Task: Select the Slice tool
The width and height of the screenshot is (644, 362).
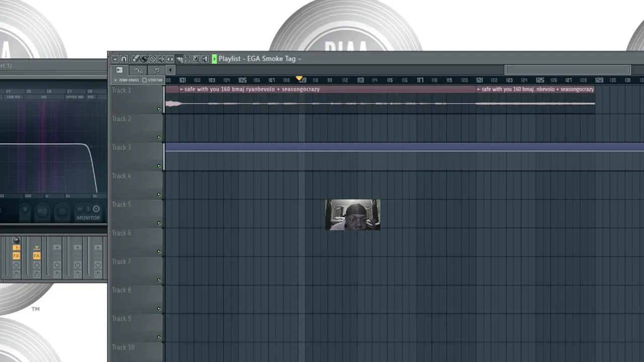Action: pos(179,59)
